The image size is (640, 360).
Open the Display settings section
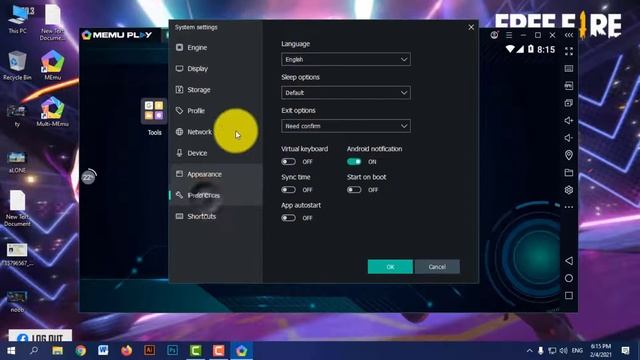pos(216,69)
